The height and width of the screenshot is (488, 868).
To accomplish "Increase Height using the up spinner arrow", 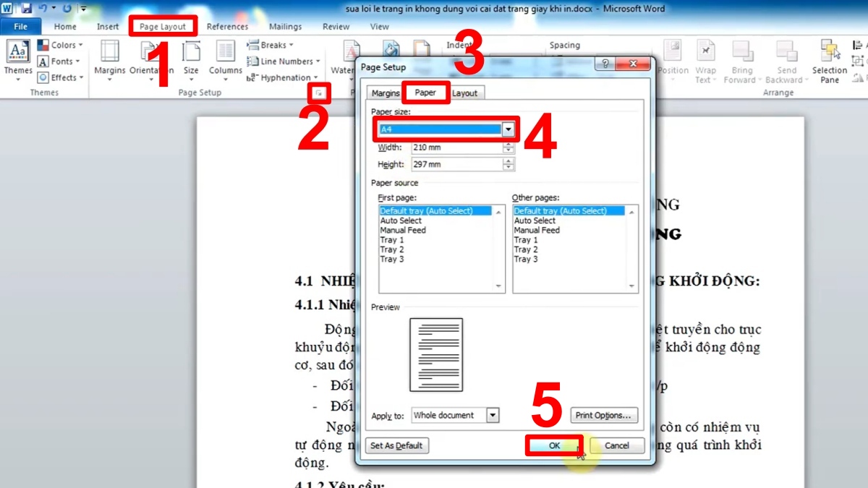I will [x=509, y=161].
